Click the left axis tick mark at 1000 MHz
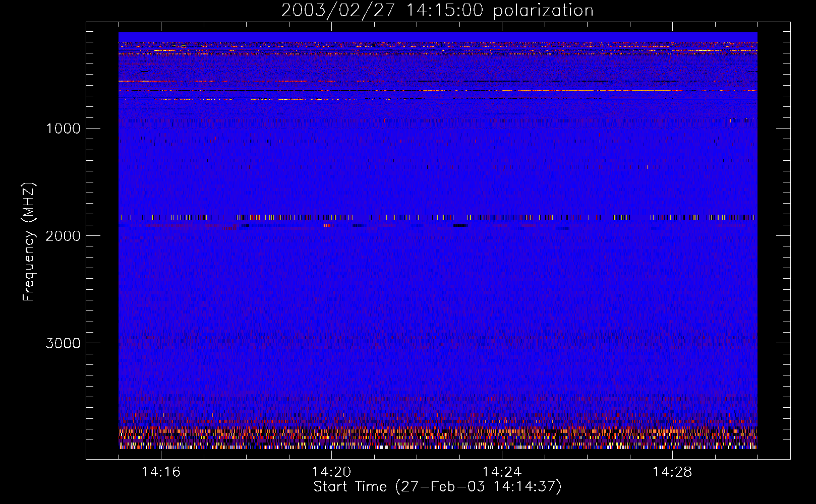The width and height of the screenshot is (816, 504). (92, 128)
